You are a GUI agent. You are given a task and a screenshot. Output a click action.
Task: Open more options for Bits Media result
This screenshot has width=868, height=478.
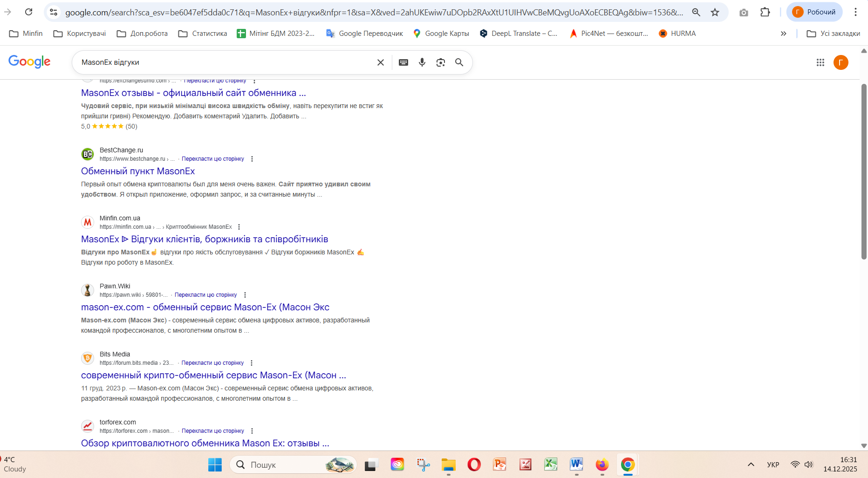tap(252, 363)
